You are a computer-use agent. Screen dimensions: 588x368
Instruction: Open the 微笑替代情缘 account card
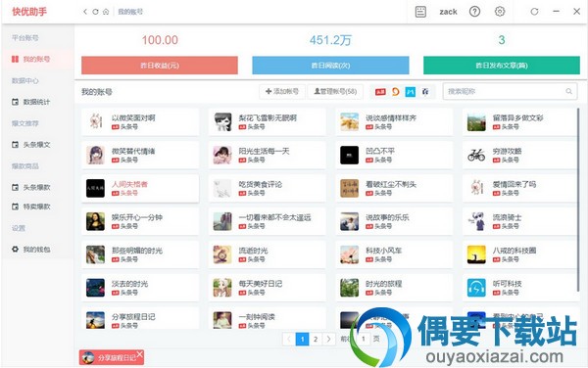click(x=140, y=156)
